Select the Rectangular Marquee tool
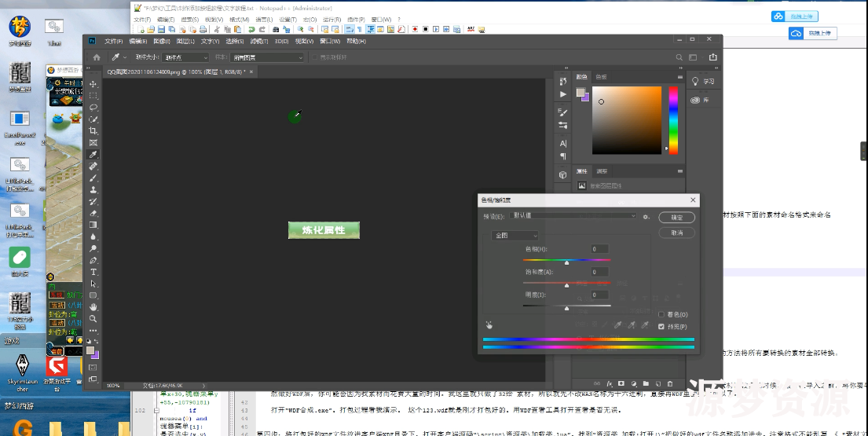 [x=93, y=96]
